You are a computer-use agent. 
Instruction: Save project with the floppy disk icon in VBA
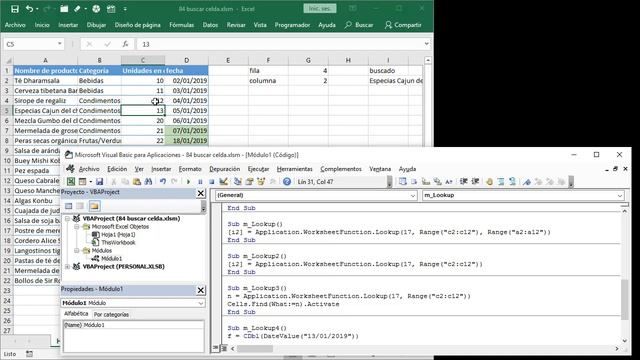pos(99,182)
